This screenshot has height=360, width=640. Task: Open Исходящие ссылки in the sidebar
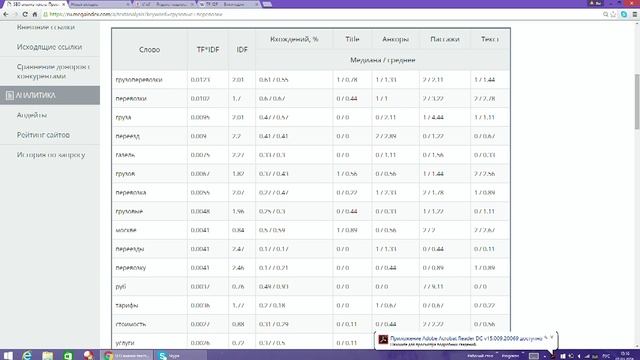pos(49,47)
